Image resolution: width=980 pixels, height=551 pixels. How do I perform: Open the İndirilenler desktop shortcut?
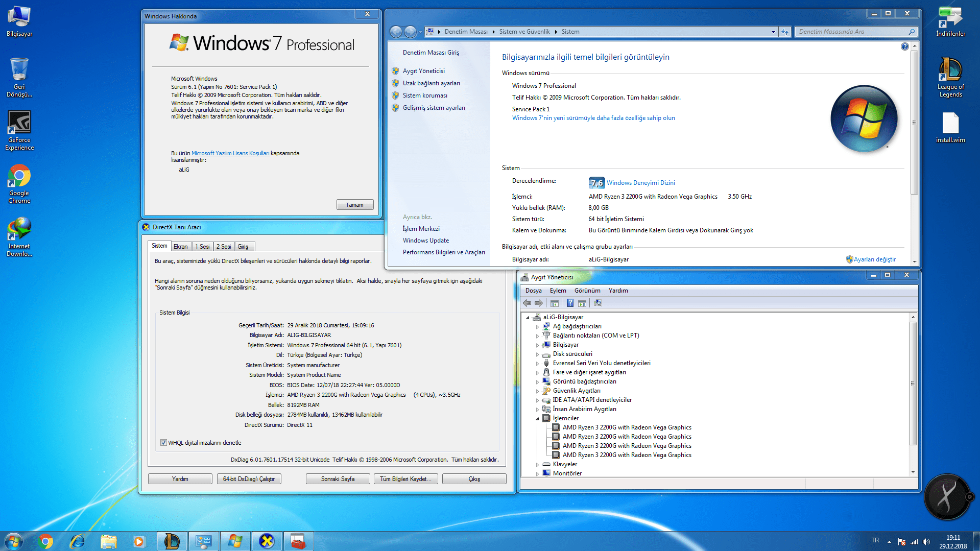tap(950, 21)
